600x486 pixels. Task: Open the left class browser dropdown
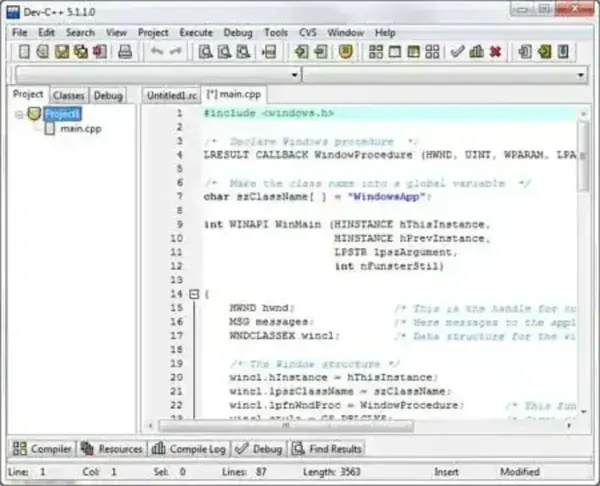coord(295,75)
